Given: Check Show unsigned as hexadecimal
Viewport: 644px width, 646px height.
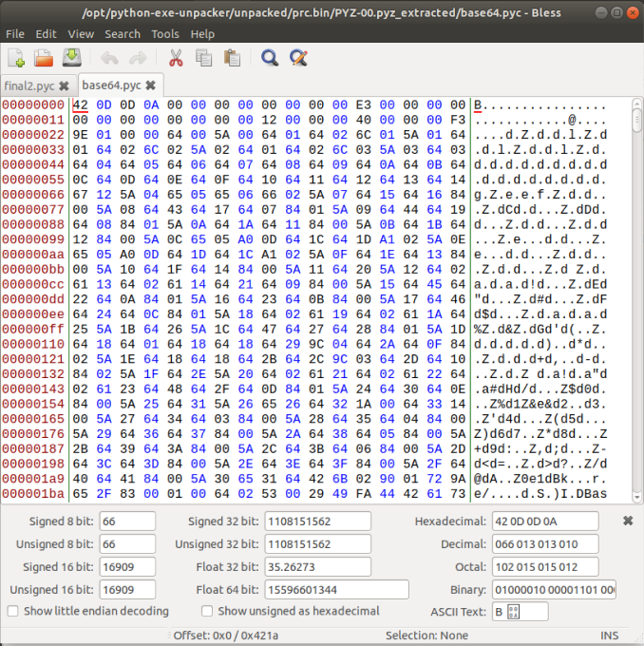Looking at the screenshot, I should 206,611.
